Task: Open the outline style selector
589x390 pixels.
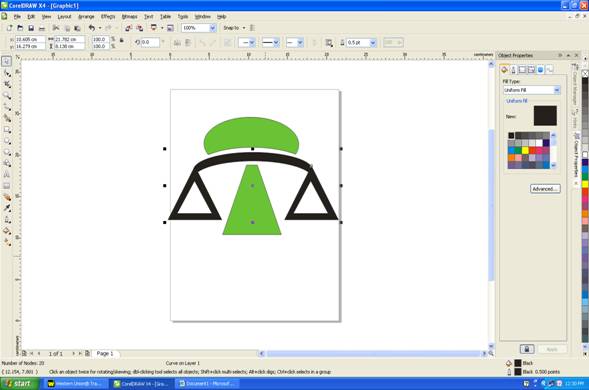Action: [x=270, y=43]
